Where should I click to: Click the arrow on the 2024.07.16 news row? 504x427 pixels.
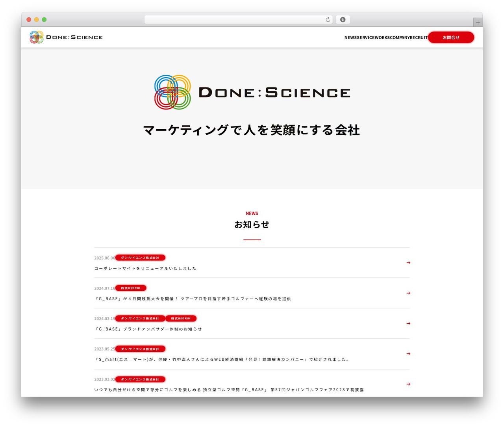[408, 293]
